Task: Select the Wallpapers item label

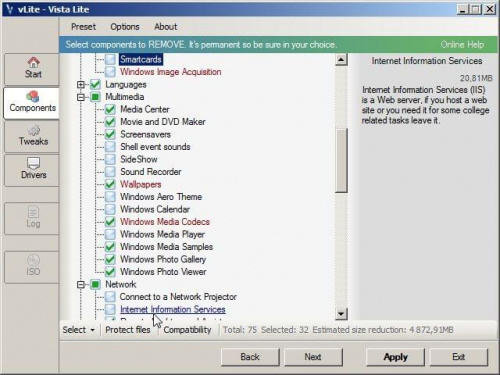Action: (141, 184)
